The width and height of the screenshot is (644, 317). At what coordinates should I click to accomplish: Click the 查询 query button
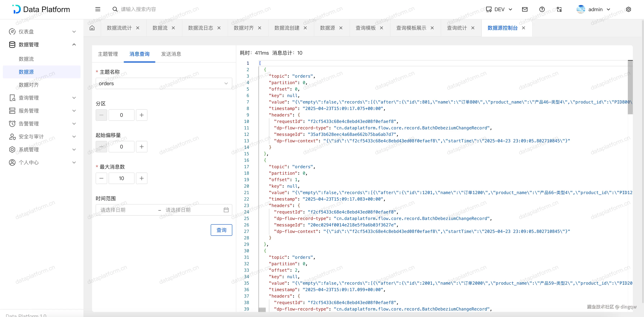[x=221, y=230]
